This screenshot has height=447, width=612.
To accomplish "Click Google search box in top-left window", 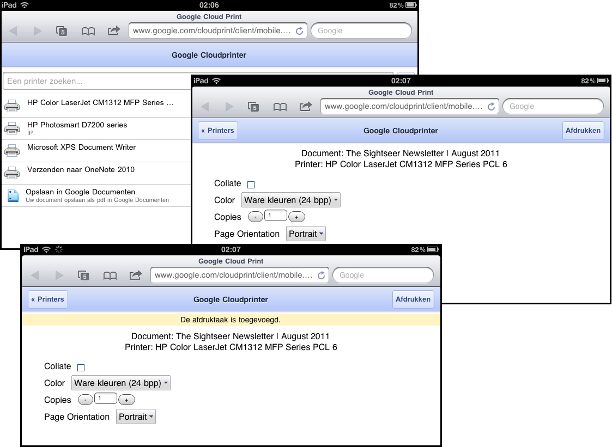I will 361,31.
